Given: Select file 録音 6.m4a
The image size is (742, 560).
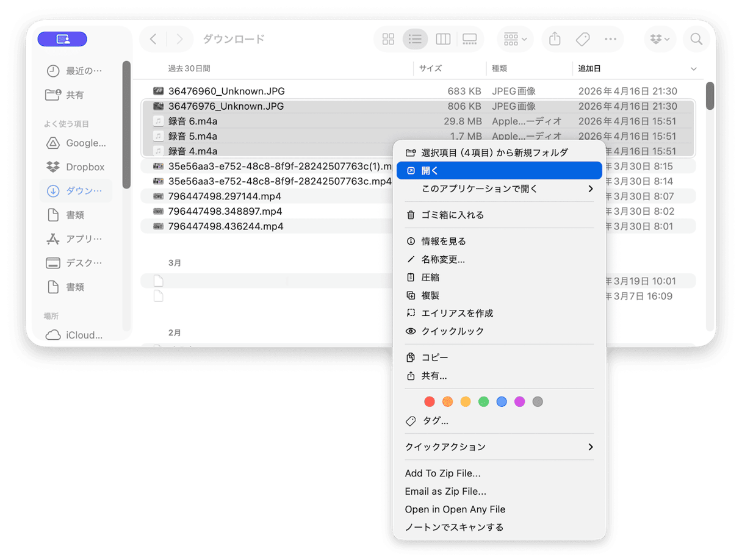Looking at the screenshot, I should (x=418, y=121).
